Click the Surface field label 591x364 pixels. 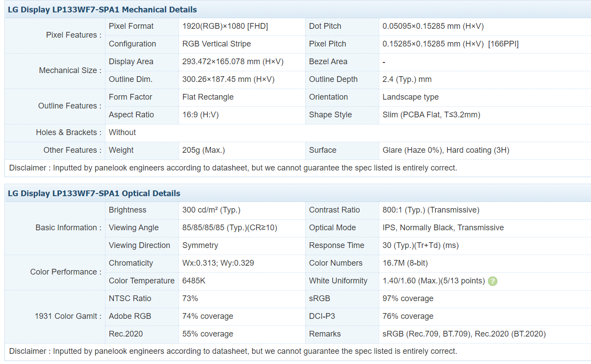coord(323,150)
